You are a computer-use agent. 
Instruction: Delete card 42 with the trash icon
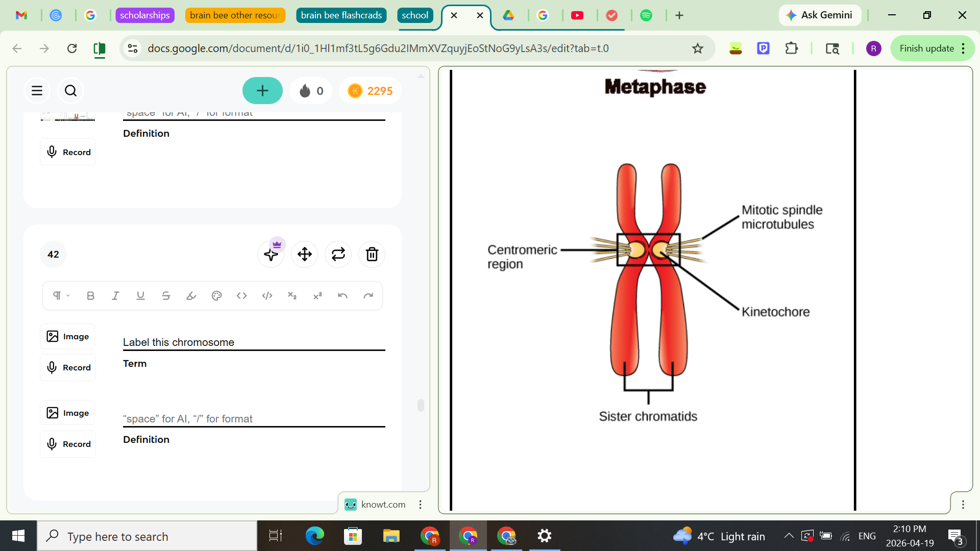pos(372,254)
